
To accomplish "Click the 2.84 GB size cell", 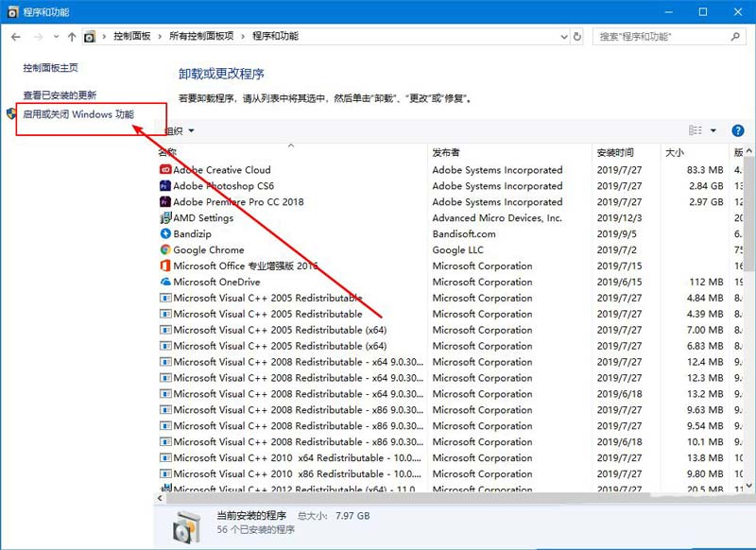I will click(706, 185).
